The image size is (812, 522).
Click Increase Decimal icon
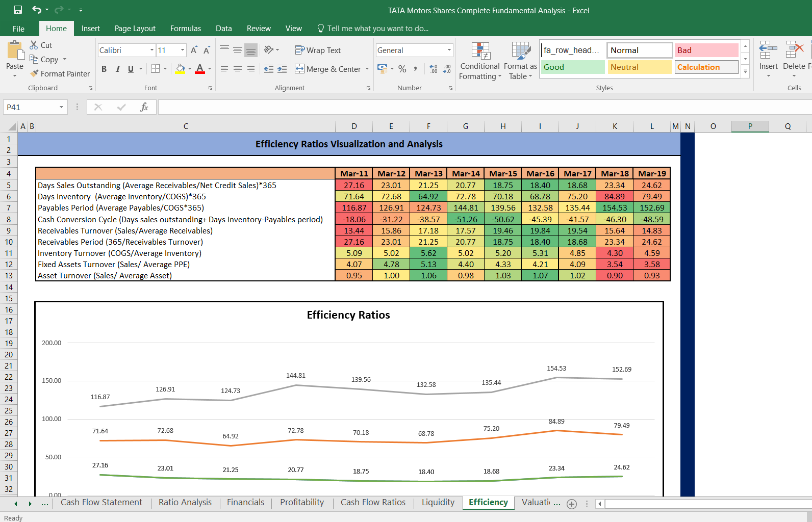tap(434, 68)
